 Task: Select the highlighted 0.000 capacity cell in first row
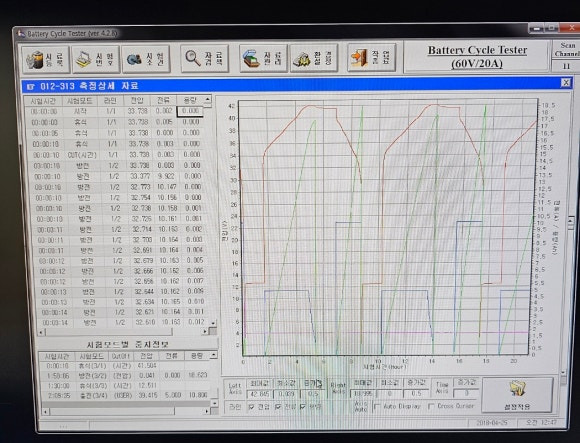190,111
